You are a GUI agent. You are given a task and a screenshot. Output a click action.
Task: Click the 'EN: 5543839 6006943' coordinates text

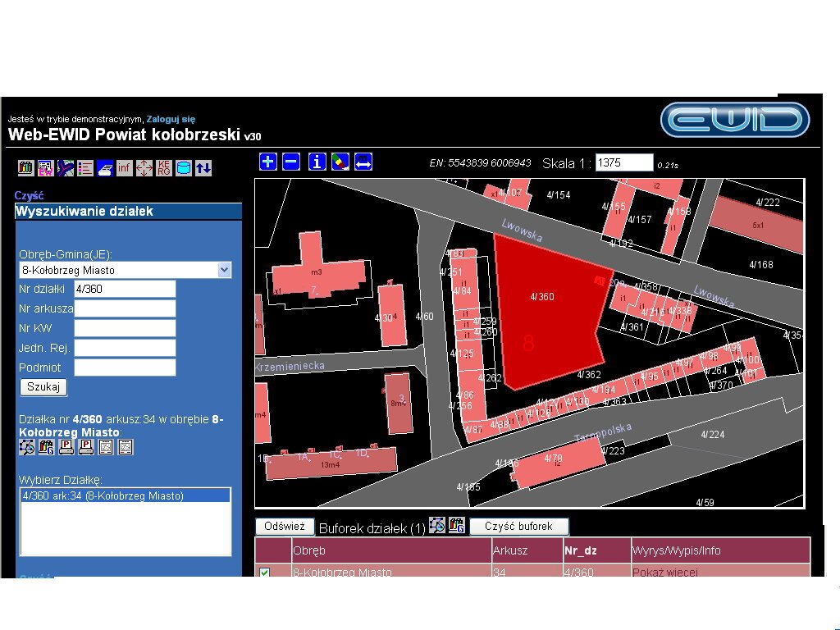point(480,163)
